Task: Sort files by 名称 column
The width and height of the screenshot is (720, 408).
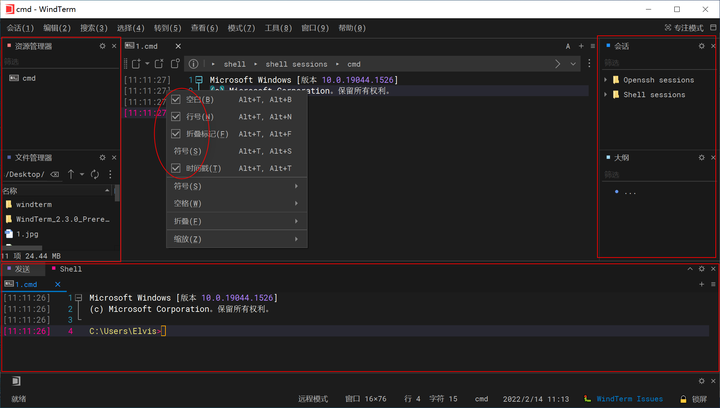Action: (57, 190)
